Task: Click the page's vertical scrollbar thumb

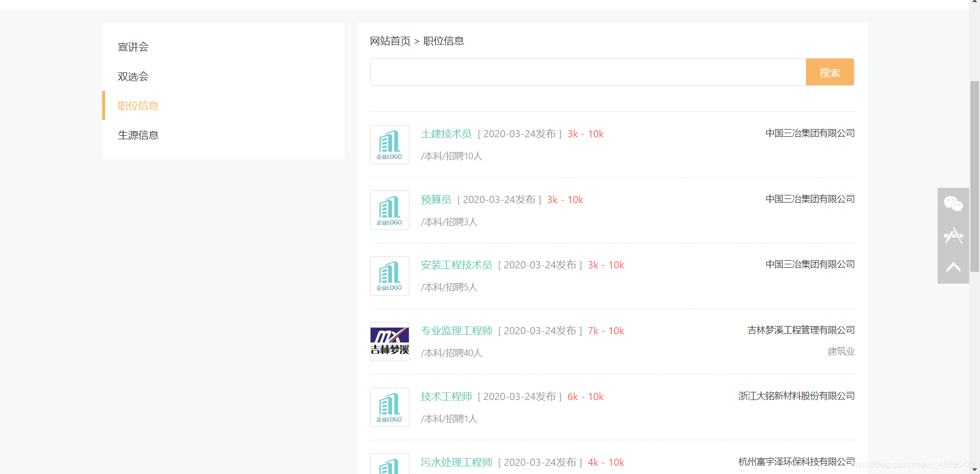Action: click(974, 176)
